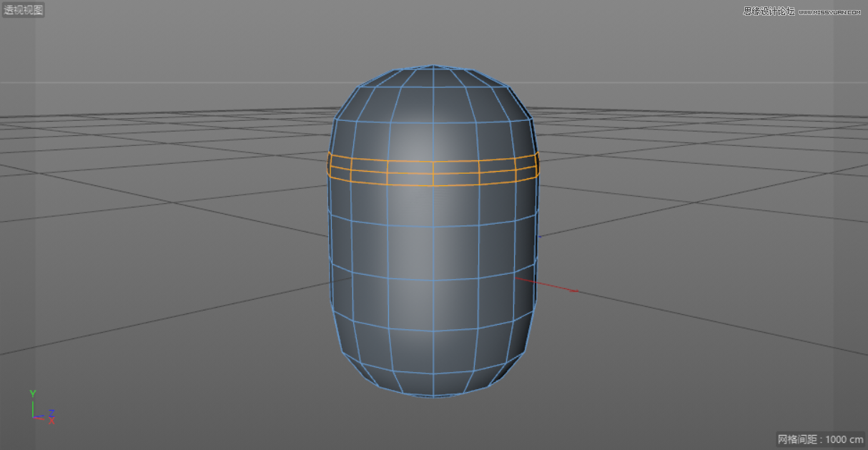Click the green Y label of the axis gizmo
The height and width of the screenshot is (450, 868).
[x=33, y=393]
